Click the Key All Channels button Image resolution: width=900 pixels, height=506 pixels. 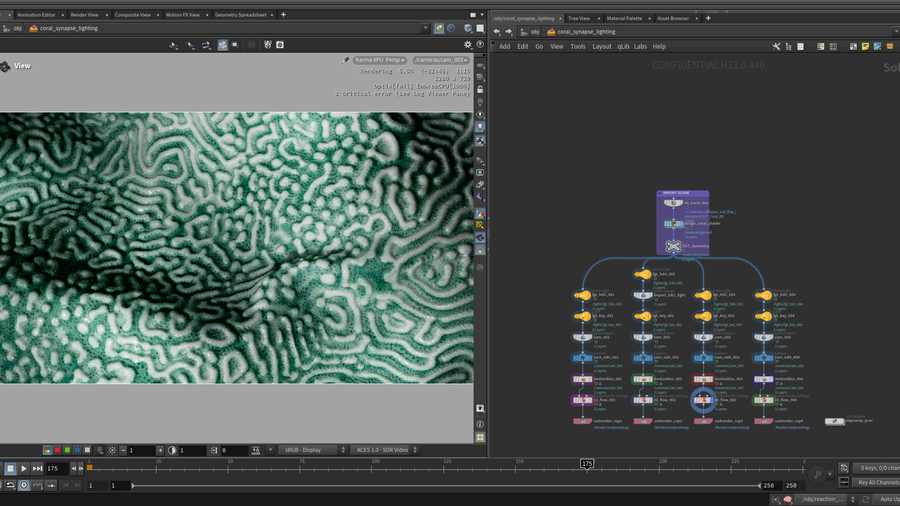pyautogui.click(x=877, y=483)
